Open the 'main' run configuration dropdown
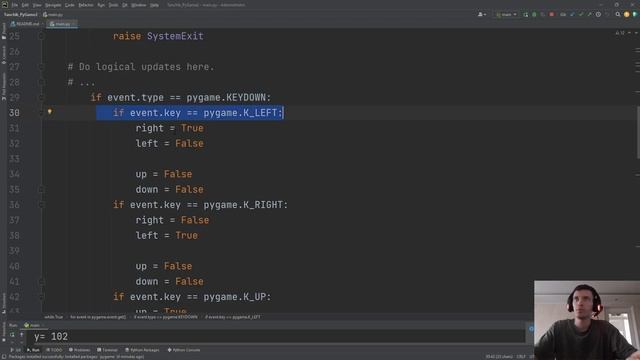The height and width of the screenshot is (360, 640). 506,14
